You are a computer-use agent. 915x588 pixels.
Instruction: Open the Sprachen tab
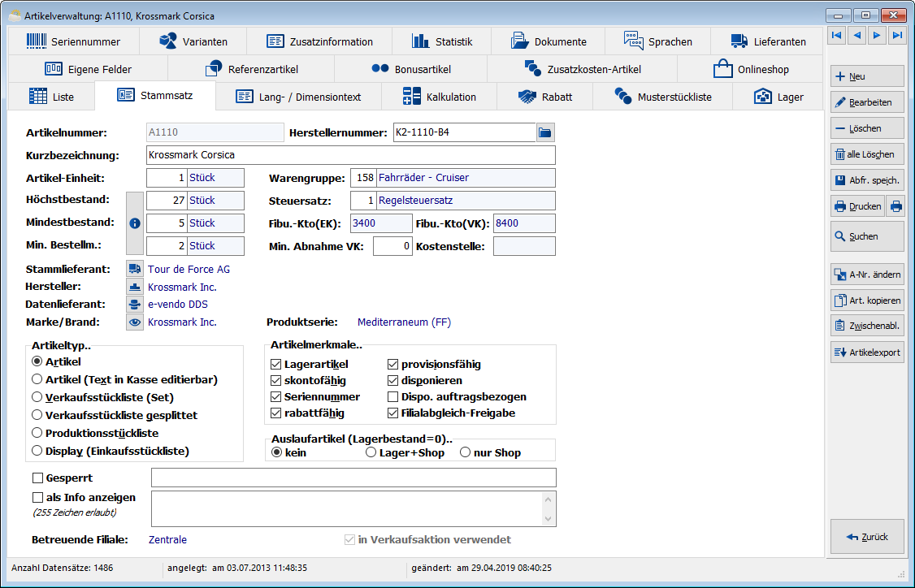tap(657, 41)
